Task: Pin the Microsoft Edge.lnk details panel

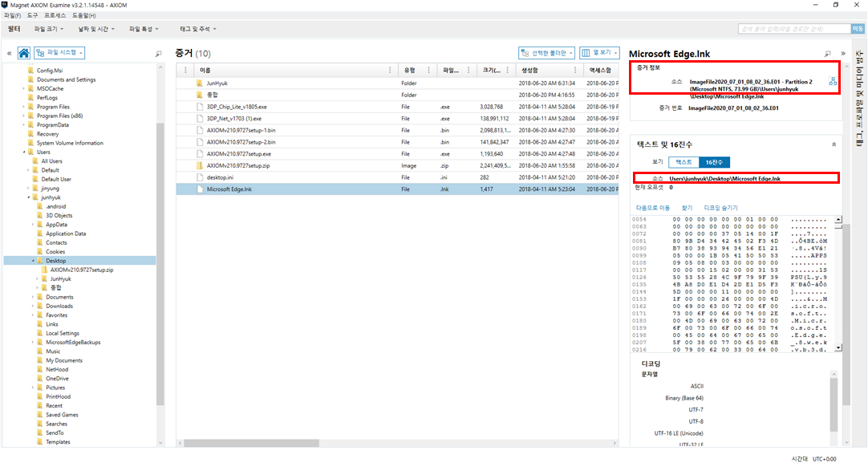Action: (828, 54)
